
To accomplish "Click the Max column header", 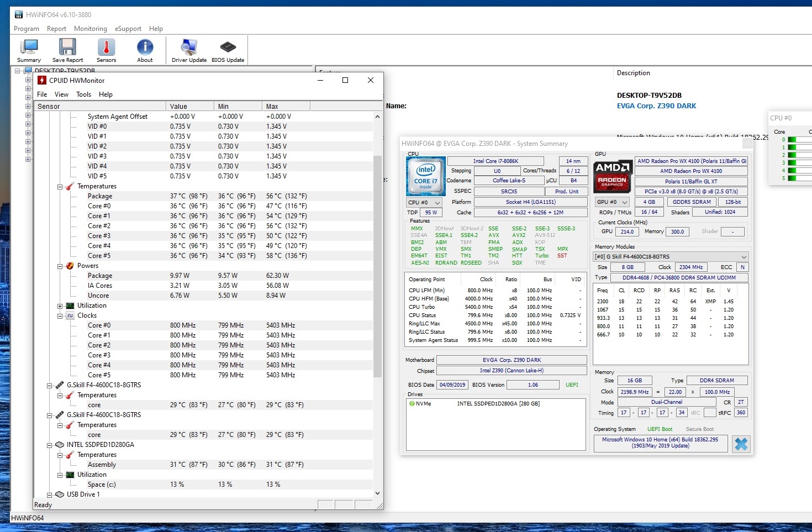I will pos(286,106).
